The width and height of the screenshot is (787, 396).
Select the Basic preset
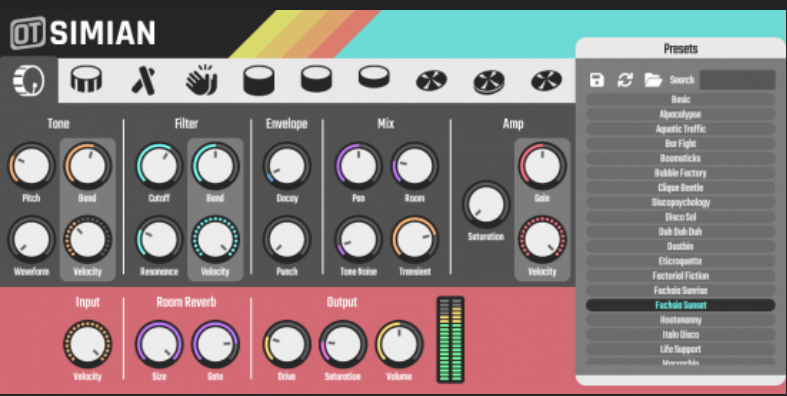click(681, 99)
